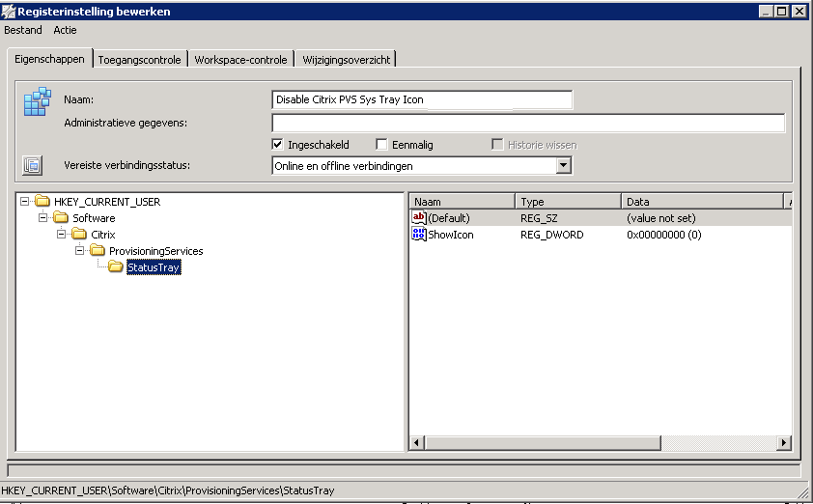Viewport: 813px width, 504px height.
Task: Switch to the Toegangscontrole tab
Action: [x=139, y=60]
